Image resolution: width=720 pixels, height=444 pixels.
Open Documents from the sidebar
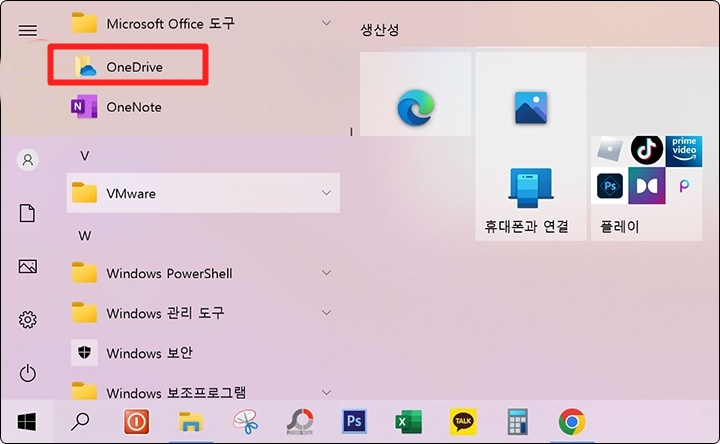coord(27,213)
